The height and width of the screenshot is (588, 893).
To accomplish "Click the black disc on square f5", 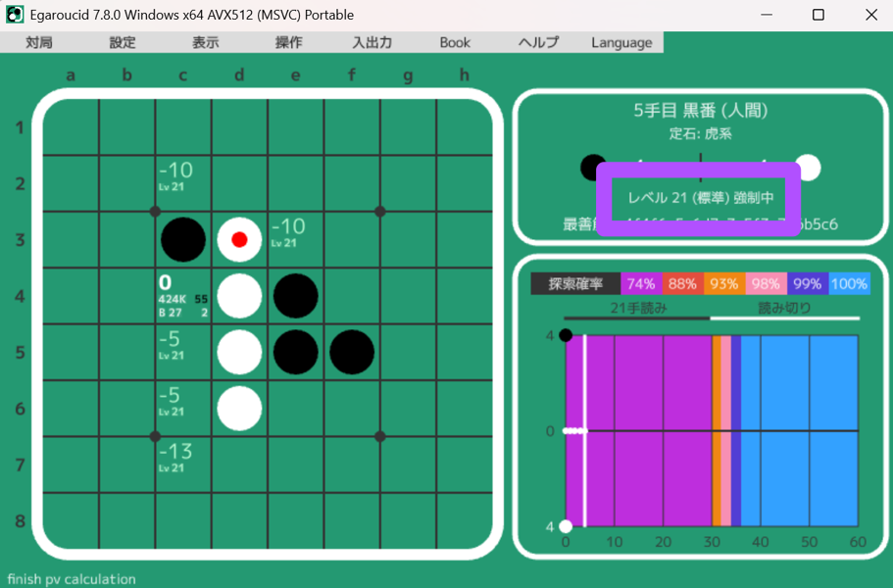I will [352, 353].
